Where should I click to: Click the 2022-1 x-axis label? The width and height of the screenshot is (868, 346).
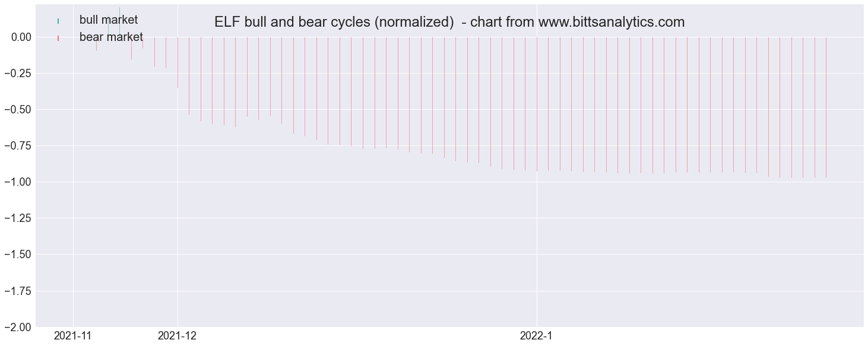click(536, 336)
